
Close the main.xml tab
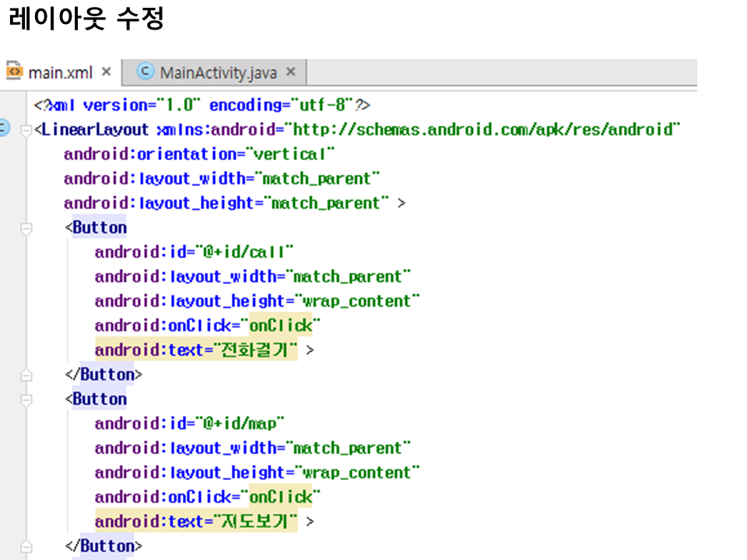tap(107, 72)
